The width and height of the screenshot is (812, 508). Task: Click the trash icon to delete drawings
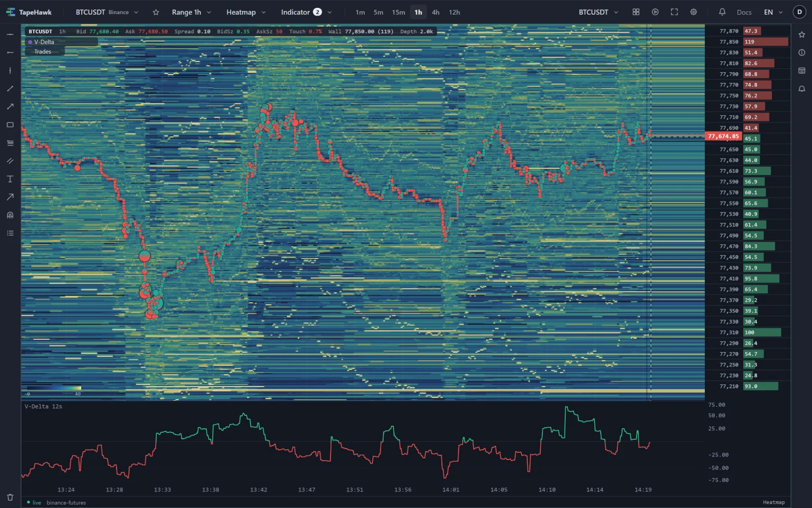10,497
